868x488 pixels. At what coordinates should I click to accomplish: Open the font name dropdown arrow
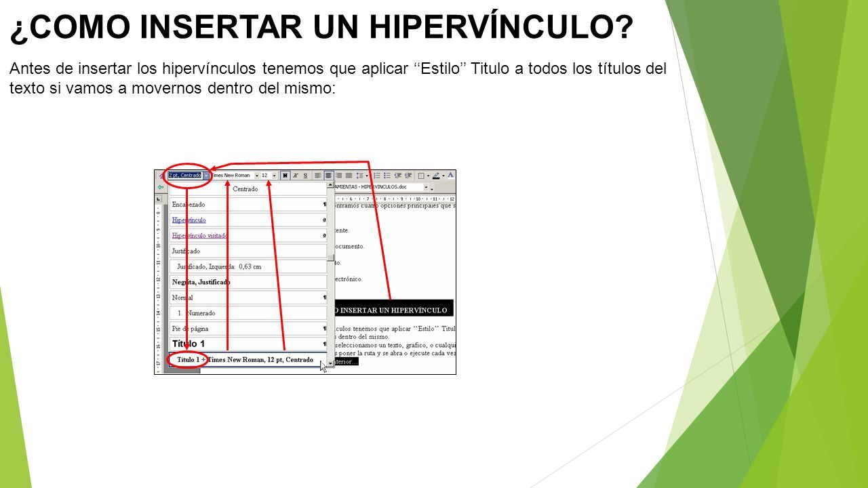coord(257,175)
